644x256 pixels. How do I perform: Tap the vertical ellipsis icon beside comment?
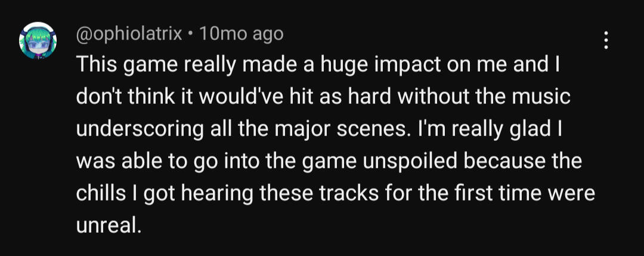606,40
